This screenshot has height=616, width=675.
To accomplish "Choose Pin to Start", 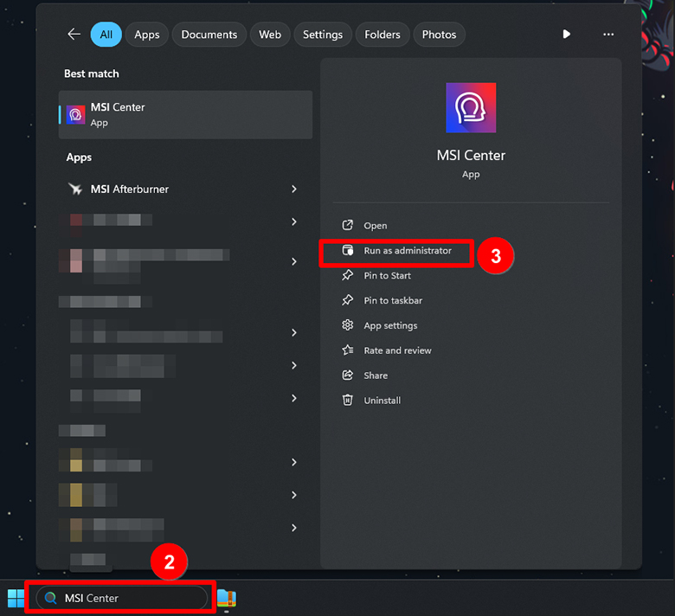I will [388, 275].
